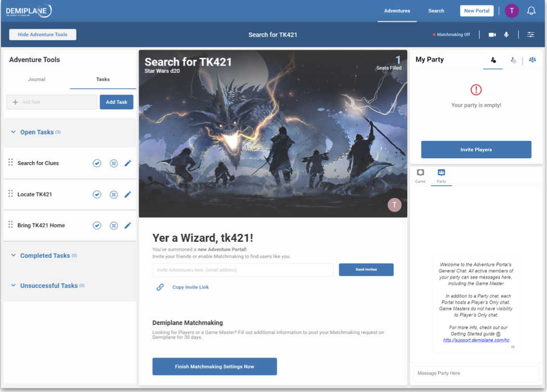547x392 pixels.
Task: Mark Bring TK421 Home as complete
Action: coord(97,226)
